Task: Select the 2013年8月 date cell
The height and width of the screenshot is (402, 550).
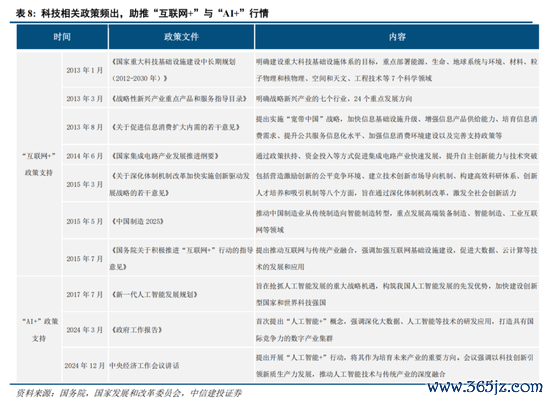Action: pyautogui.click(x=85, y=127)
